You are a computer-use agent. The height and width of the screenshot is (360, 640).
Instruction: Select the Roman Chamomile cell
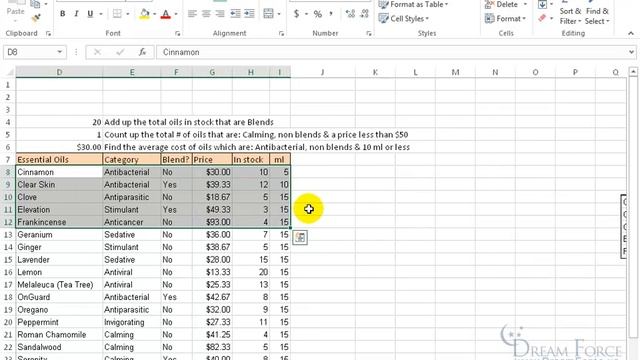[x=59, y=335]
